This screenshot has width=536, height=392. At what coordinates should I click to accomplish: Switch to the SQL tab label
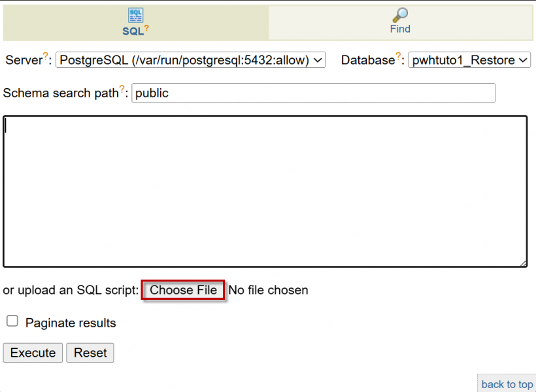point(132,30)
